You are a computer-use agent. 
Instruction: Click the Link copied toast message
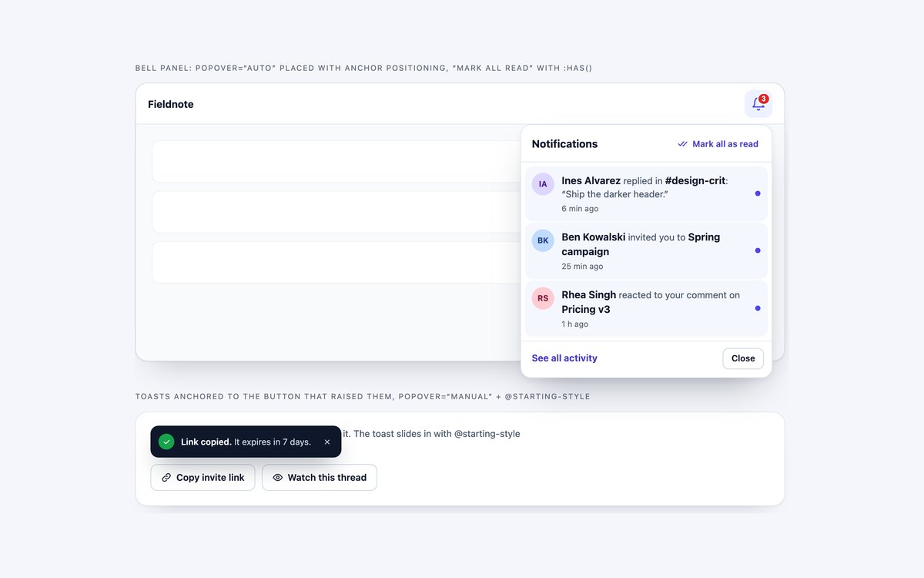click(x=246, y=442)
